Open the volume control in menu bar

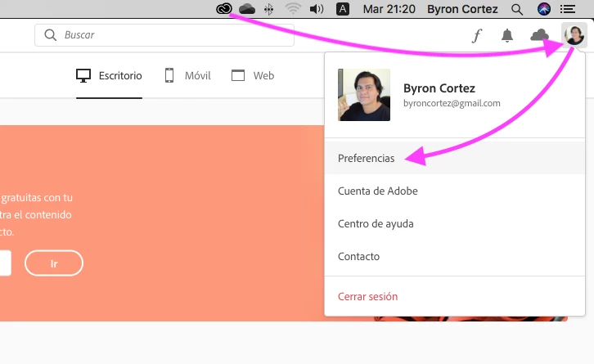coord(317,9)
